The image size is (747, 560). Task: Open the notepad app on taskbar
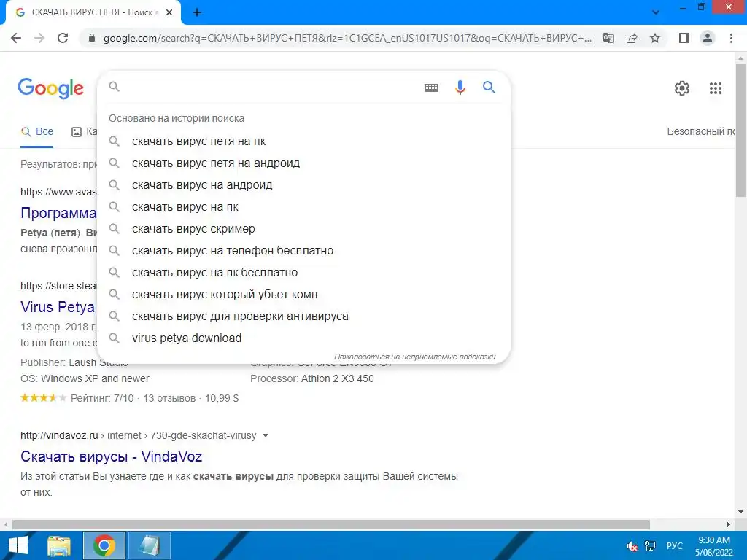(149, 545)
